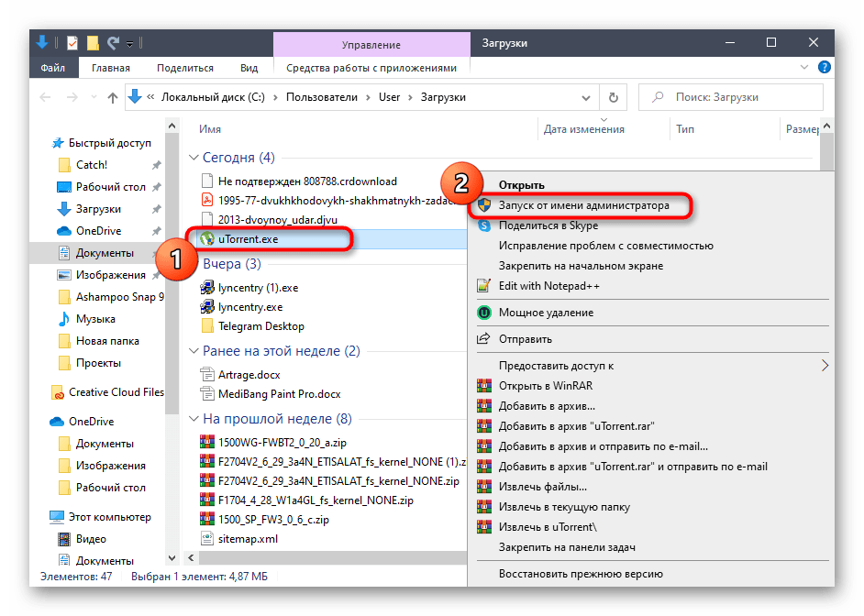Collapse the Вчера (3) group

pyautogui.click(x=194, y=264)
